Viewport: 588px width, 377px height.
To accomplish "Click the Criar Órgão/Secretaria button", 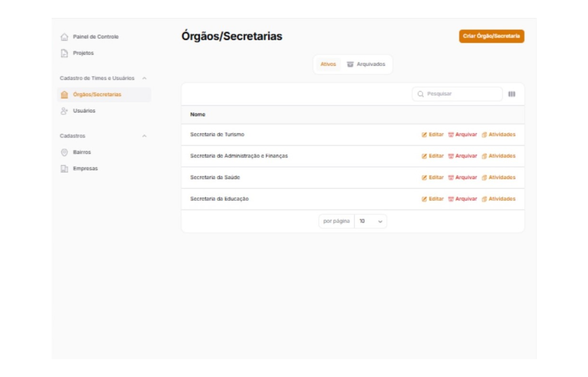I will tap(491, 36).
